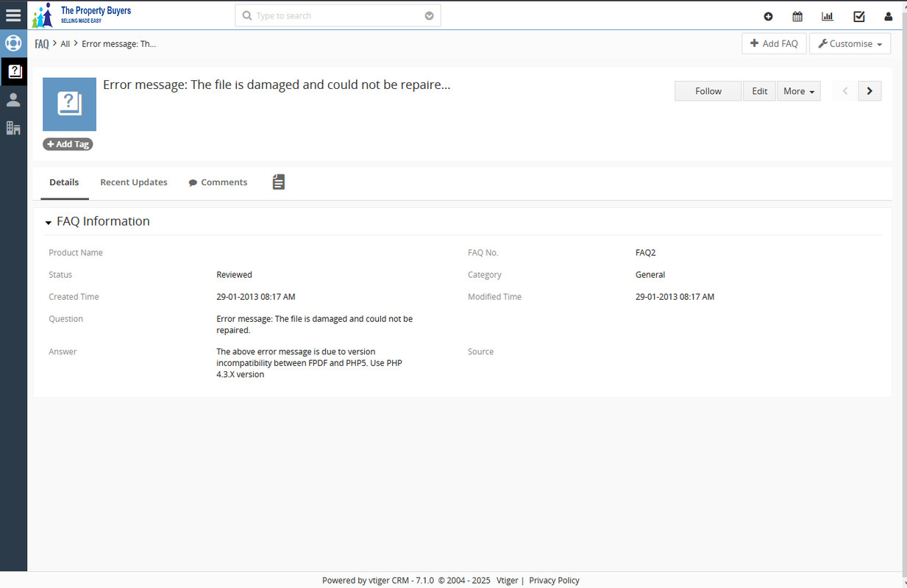Open the Reports chart icon

(828, 16)
